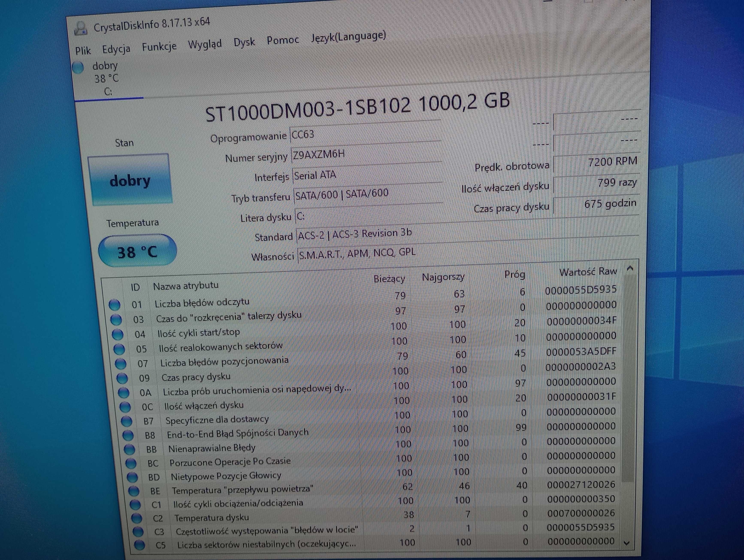Click the status orb for attribute B7
The image size is (744, 560).
click(x=126, y=421)
